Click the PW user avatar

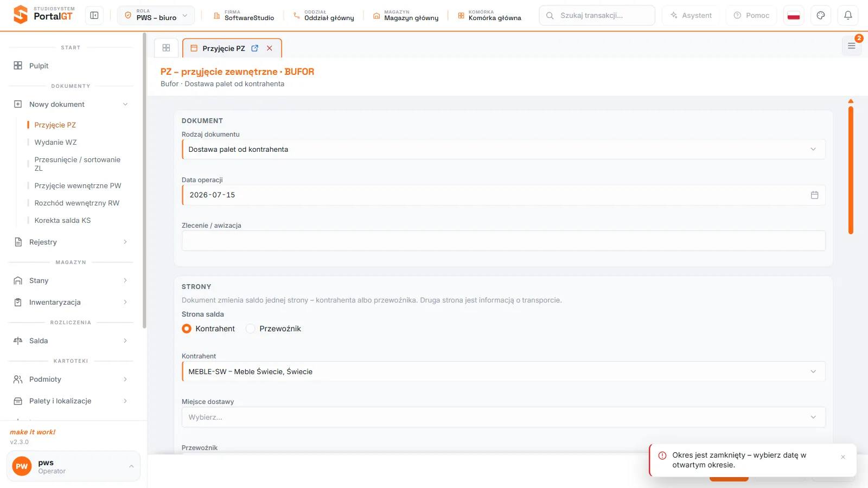[22, 466]
